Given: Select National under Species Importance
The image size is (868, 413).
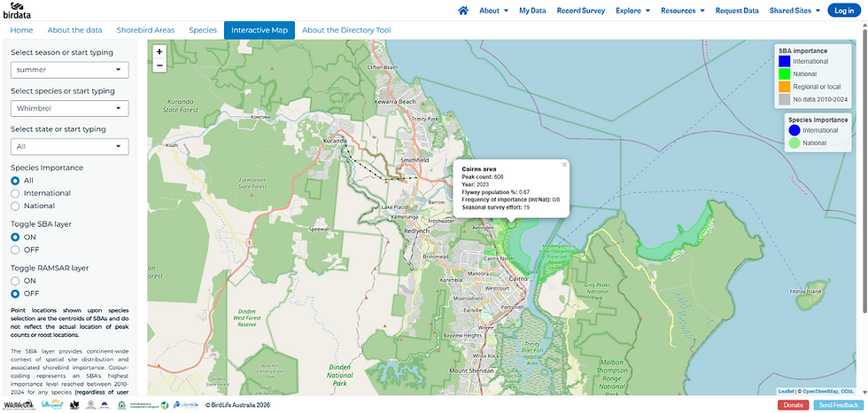Looking at the screenshot, I should tap(15, 206).
